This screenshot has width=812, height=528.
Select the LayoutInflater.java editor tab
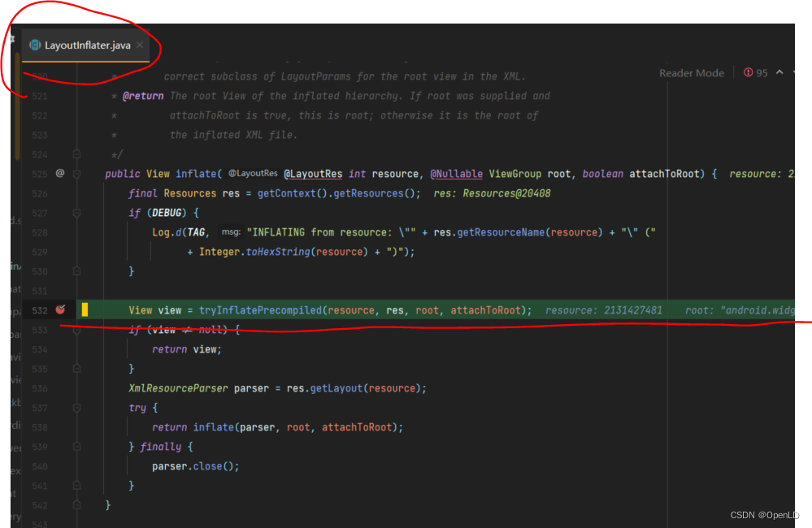[x=87, y=45]
